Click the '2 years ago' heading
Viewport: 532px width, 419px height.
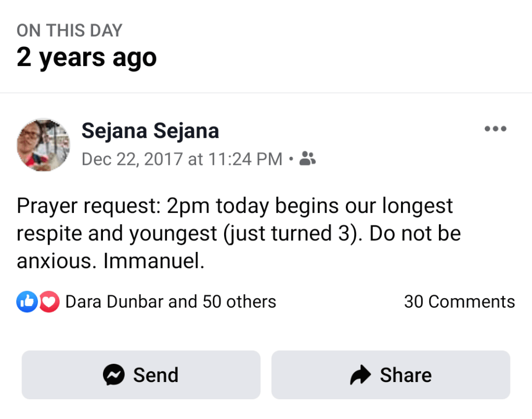pos(86,57)
